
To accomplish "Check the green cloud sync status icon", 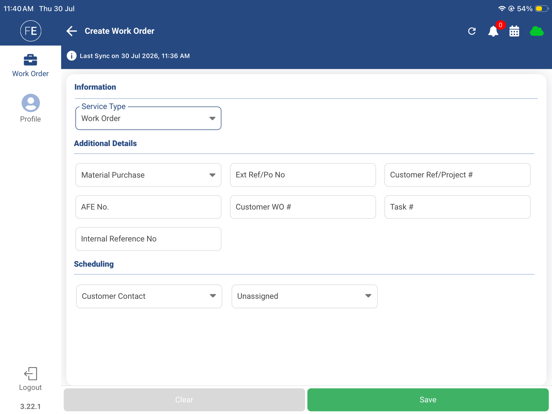I will coord(537,31).
